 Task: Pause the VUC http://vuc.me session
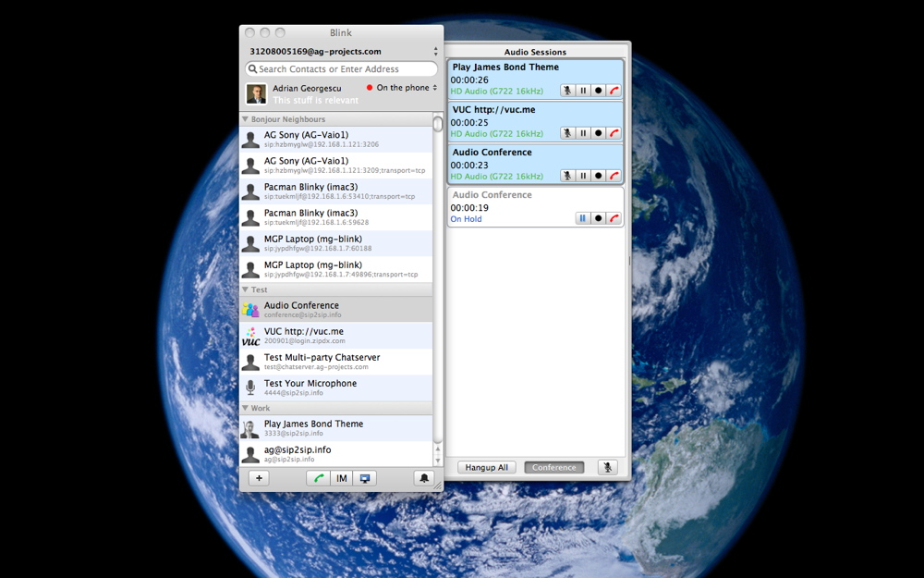[583, 133]
